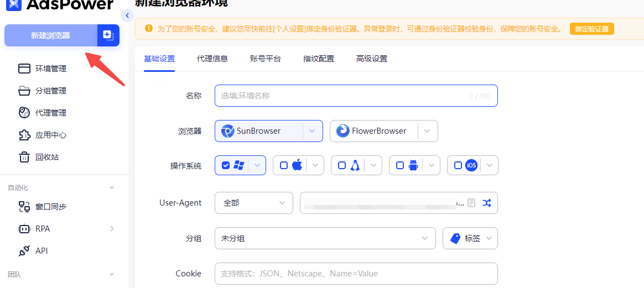
Task: Switch to the 代理信息 tab
Action: pyautogui.click(x=212, y=59)
